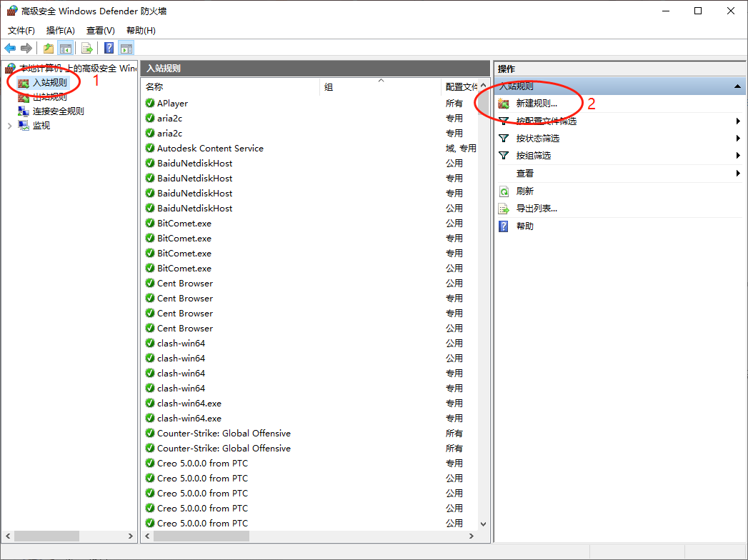Click 新建规则... to create a rule
Image resolution: width=748 pixels, height=560 pixels.
[x=536, y=104]
